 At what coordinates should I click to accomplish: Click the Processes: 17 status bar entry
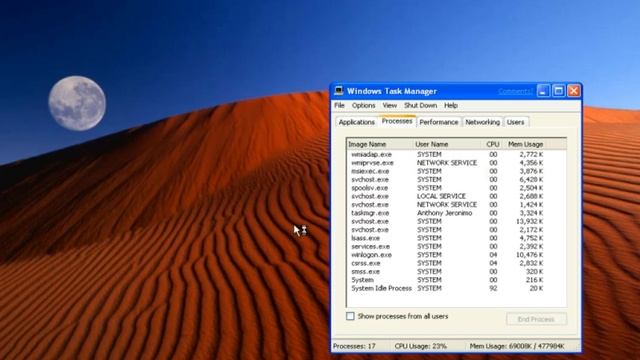pyautogui.click(x=354, y=346)
